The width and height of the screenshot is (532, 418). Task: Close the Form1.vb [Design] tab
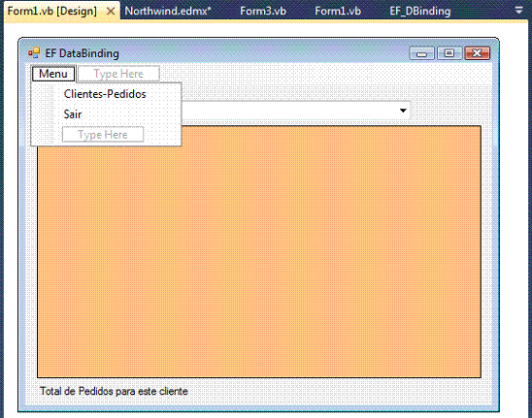[111, 12]
